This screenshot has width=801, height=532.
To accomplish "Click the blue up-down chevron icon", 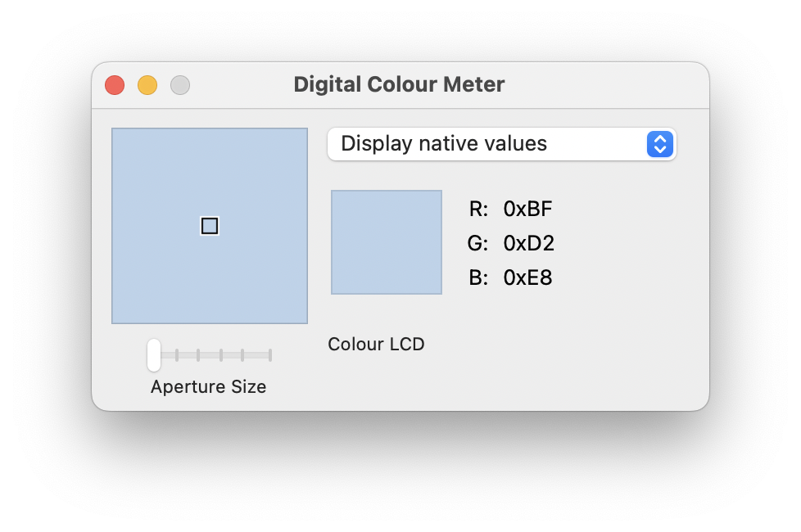I will click(x=660, y=144).
